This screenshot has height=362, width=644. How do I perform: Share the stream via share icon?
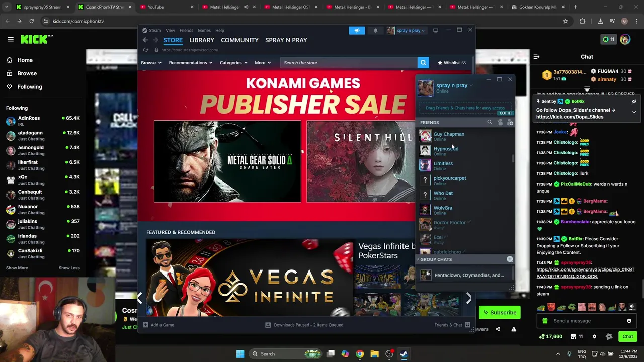498,329
